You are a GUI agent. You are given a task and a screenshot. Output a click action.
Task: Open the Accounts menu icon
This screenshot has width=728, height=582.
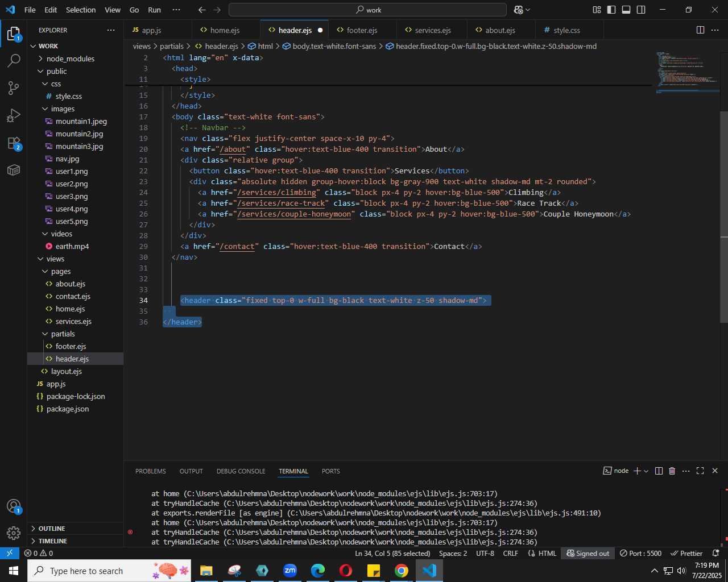click(14, 506)
